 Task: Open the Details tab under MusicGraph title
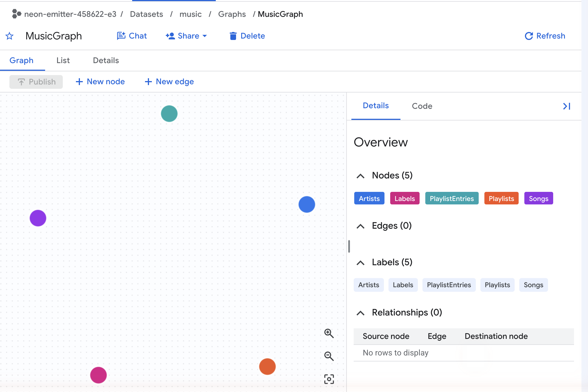point(106,61)
